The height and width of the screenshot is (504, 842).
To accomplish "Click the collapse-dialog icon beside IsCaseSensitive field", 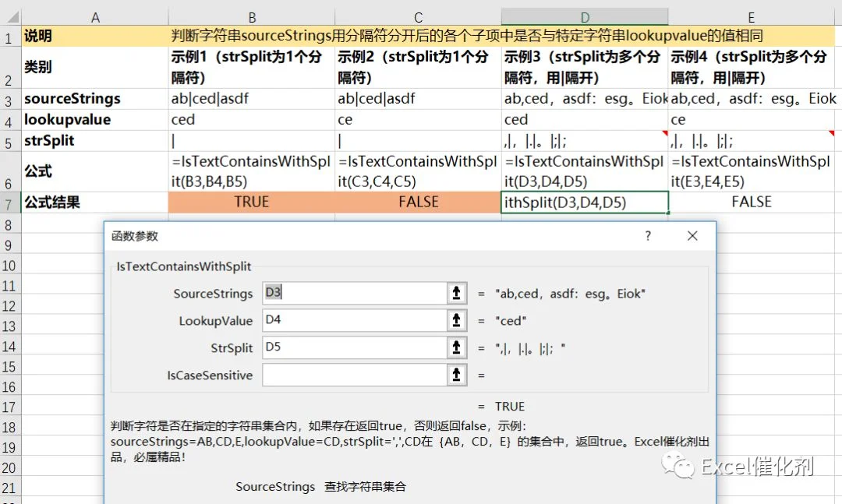I will tap(456, 375).
